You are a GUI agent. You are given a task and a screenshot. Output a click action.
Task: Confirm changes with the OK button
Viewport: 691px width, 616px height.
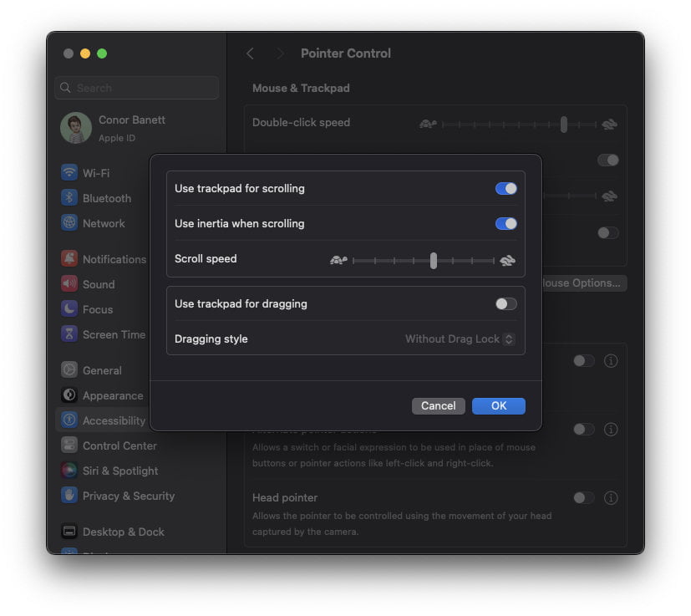pos(498,405)
